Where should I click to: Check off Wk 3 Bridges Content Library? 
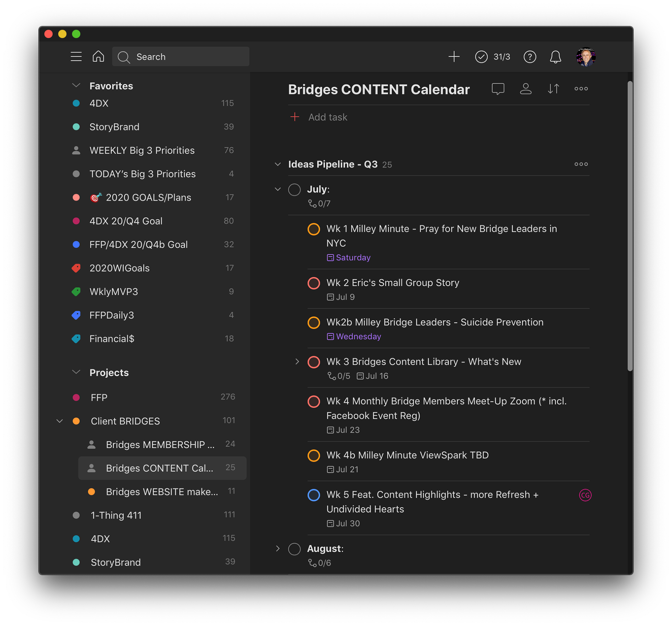[x=314, y=362]
